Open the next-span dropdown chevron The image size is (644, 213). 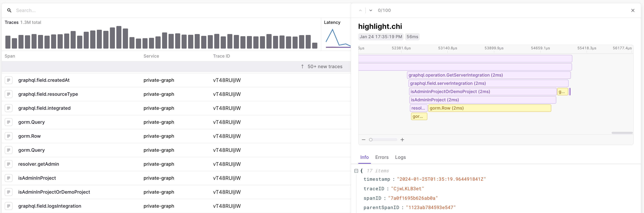tap(371, 10)
